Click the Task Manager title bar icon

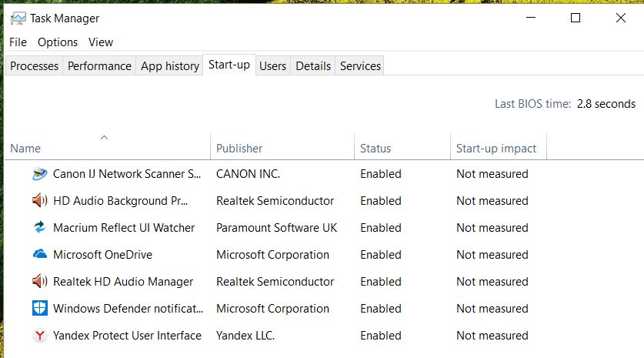point(18,18)
